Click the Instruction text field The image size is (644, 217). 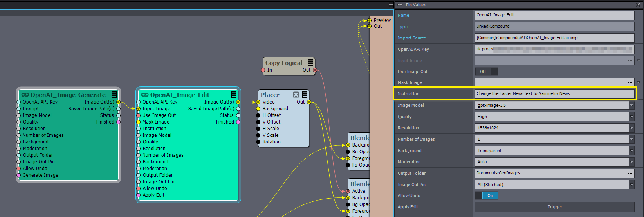click(554, 94)
